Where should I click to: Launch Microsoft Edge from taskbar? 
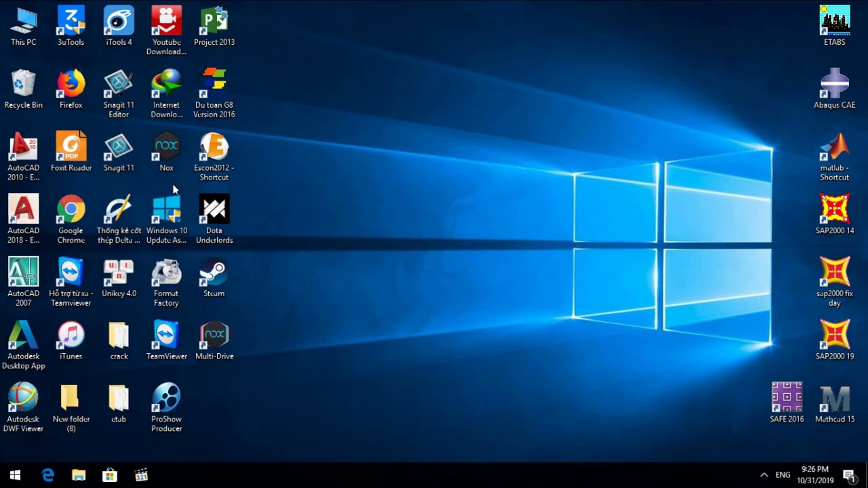(47, 475)
